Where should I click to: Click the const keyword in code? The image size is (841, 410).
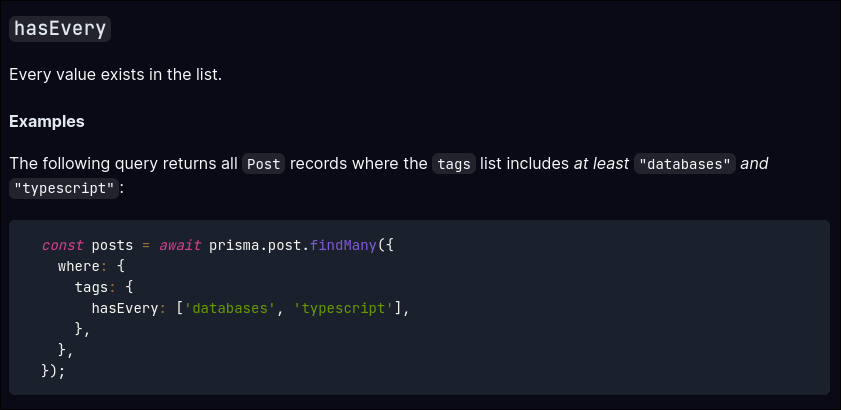(63, 246)
